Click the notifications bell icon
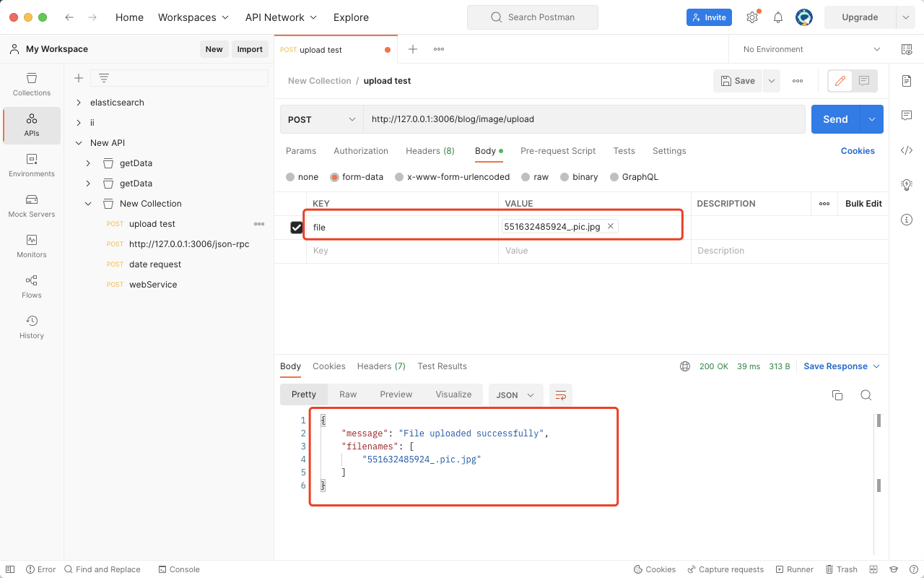The image size is (924, 578). [778, 17]
